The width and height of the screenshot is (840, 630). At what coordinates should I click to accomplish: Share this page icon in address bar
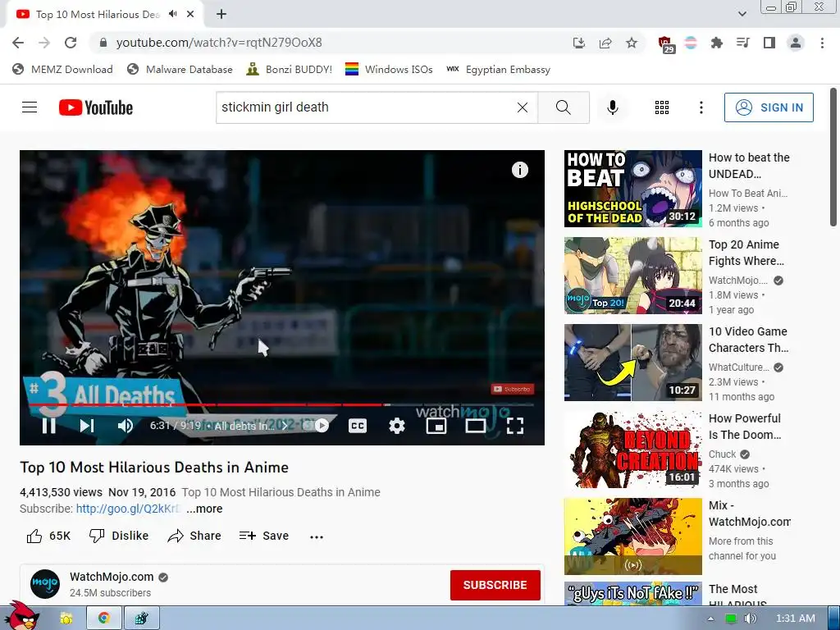[605, 43]
